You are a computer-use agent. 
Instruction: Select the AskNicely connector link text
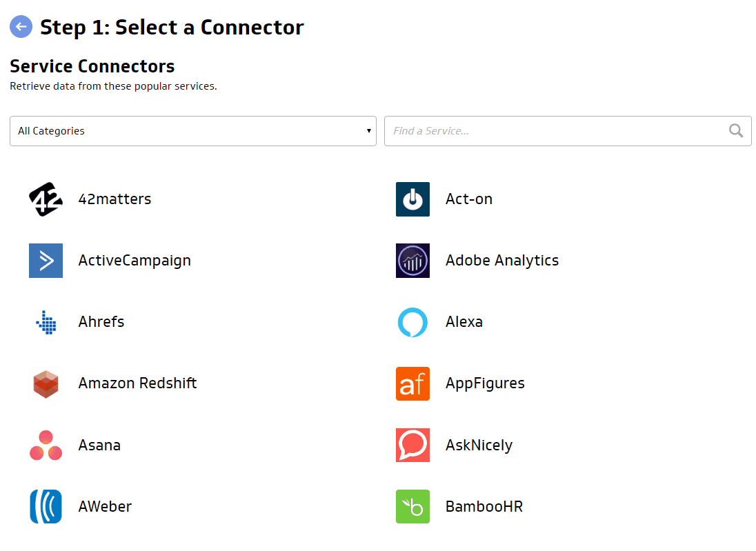pyautogui.click(x=479, y=445)
